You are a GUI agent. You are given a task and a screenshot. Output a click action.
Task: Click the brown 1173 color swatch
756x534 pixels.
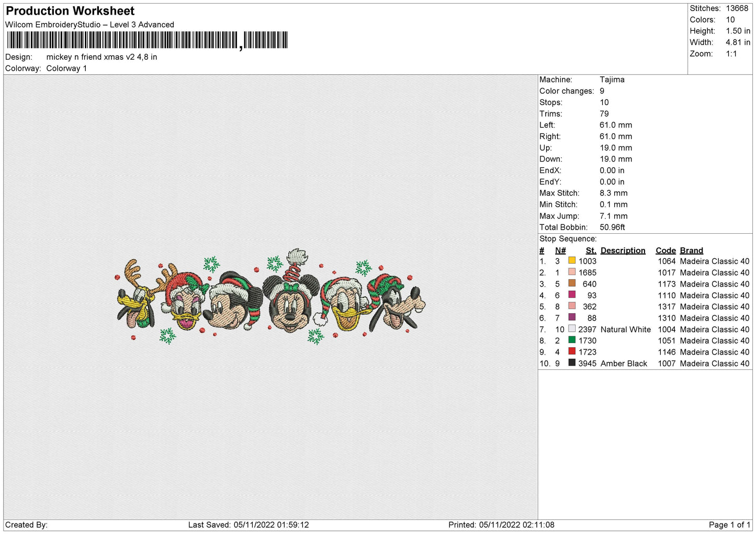pos(572,283)
